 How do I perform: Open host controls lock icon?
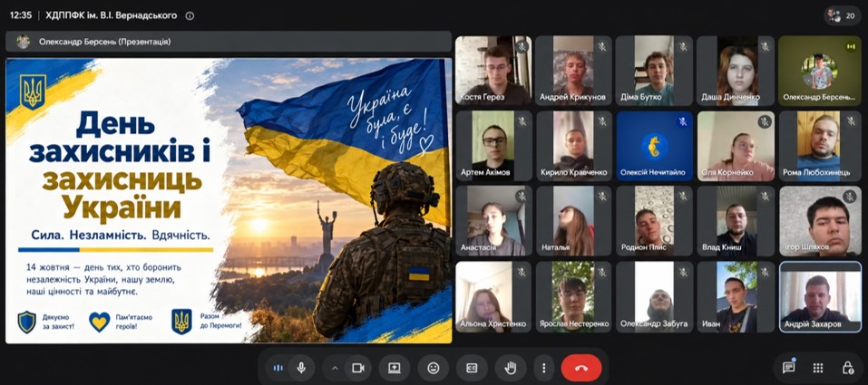(x=847, y=369)
